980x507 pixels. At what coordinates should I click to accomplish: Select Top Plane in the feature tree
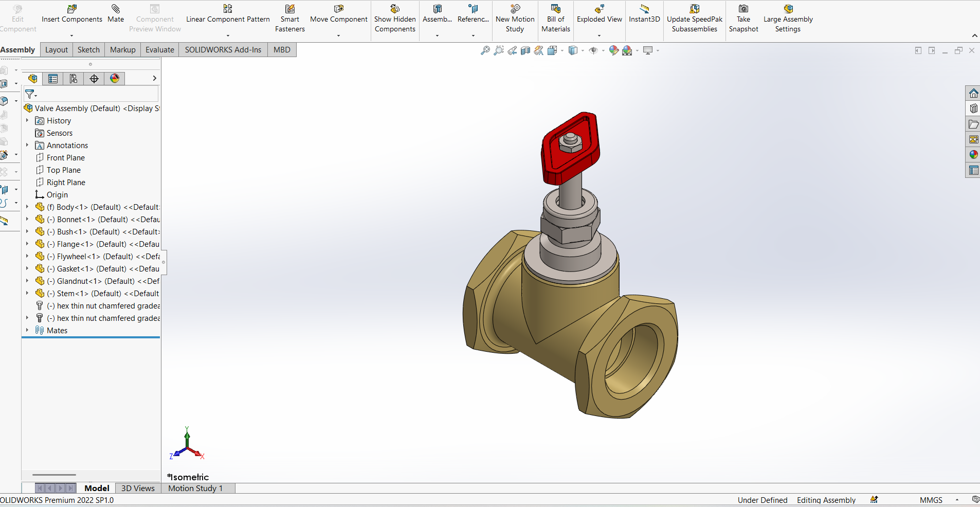(x=63, y=170)
